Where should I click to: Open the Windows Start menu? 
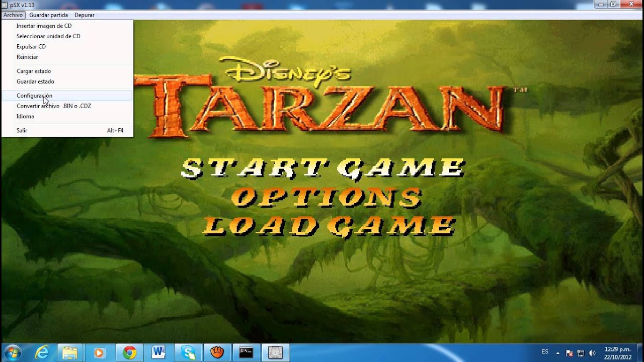(12, 352)
